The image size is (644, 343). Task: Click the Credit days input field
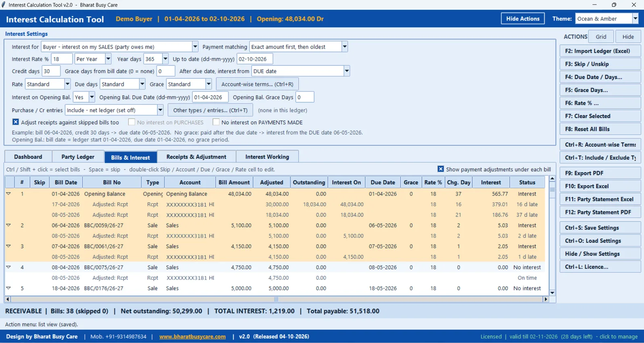(x=51, y=71)
